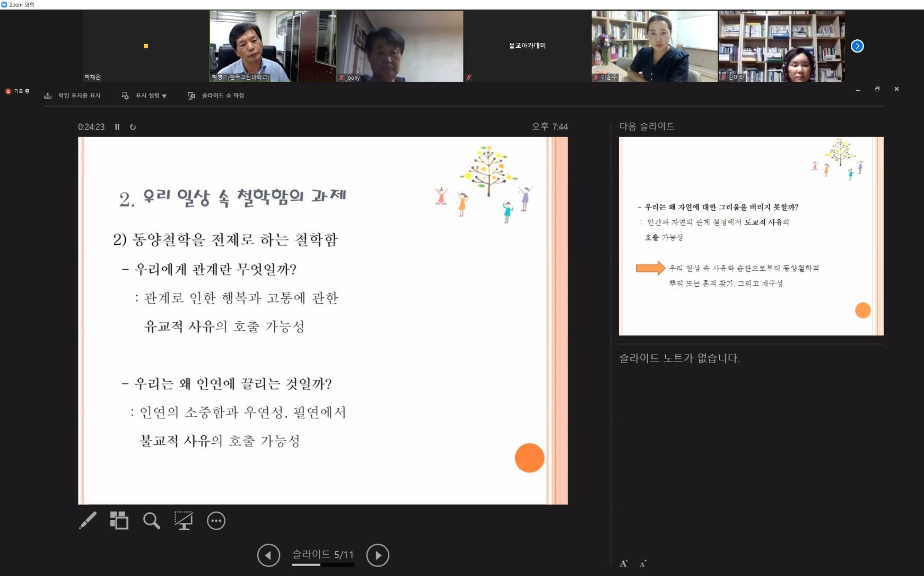End the show with 슬라이드 쇼 마침

216,96
